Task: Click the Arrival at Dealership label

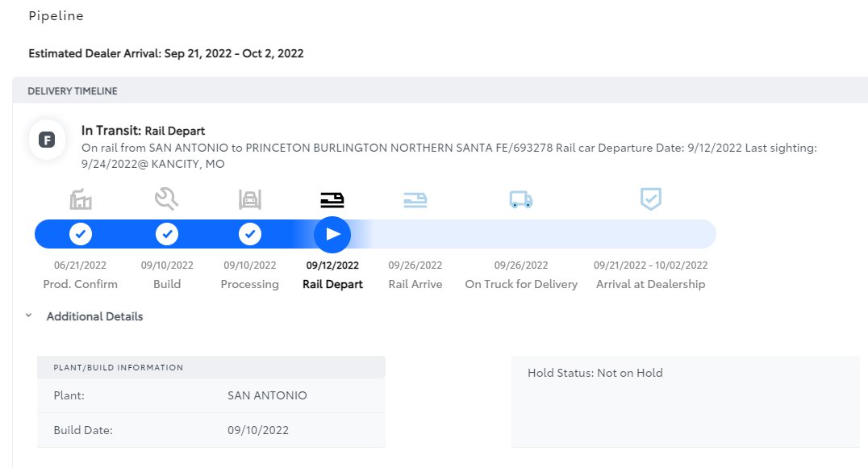Action: click(650, 284)
